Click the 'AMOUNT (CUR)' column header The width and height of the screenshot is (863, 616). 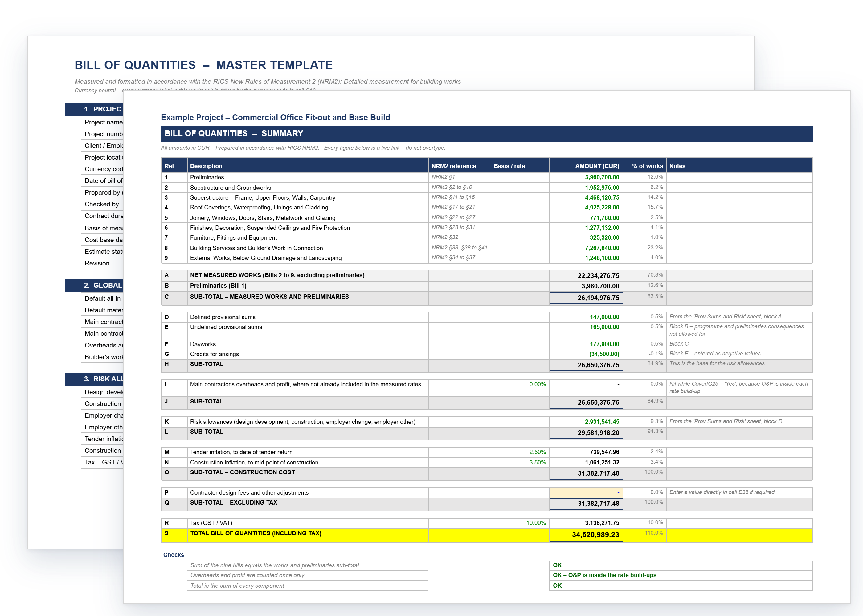coord(586,166)
